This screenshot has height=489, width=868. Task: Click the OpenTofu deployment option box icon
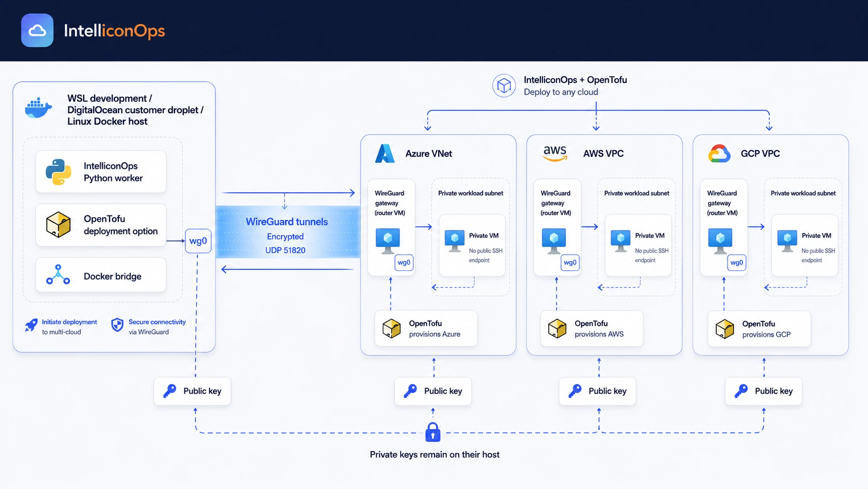58,224
